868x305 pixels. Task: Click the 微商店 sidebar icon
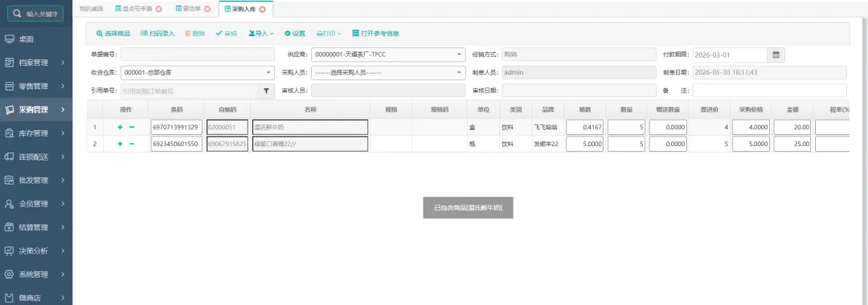click(9, 298)
